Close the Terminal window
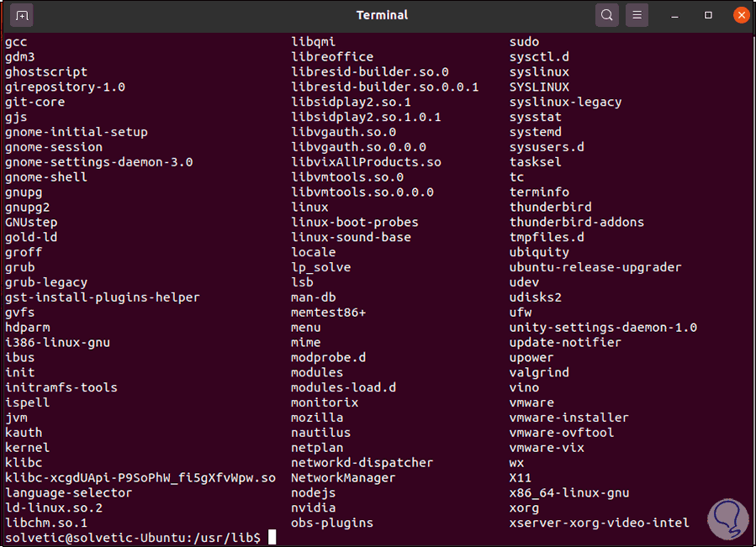756x547 pixels. coord(740,15)
